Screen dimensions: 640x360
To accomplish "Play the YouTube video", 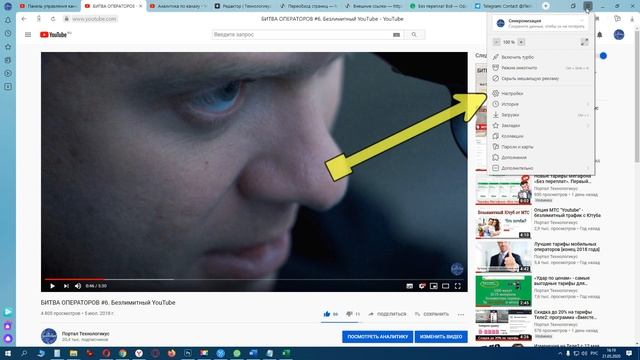I will tap(52, 286).
